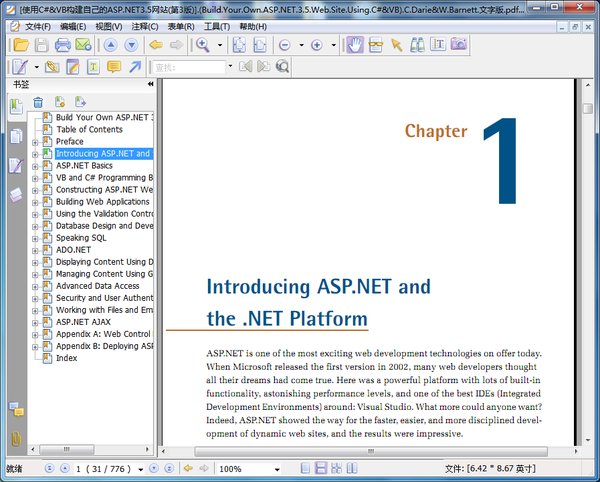
Task: Click the advanced find magnifier icon
Action: tap(282, 67)
